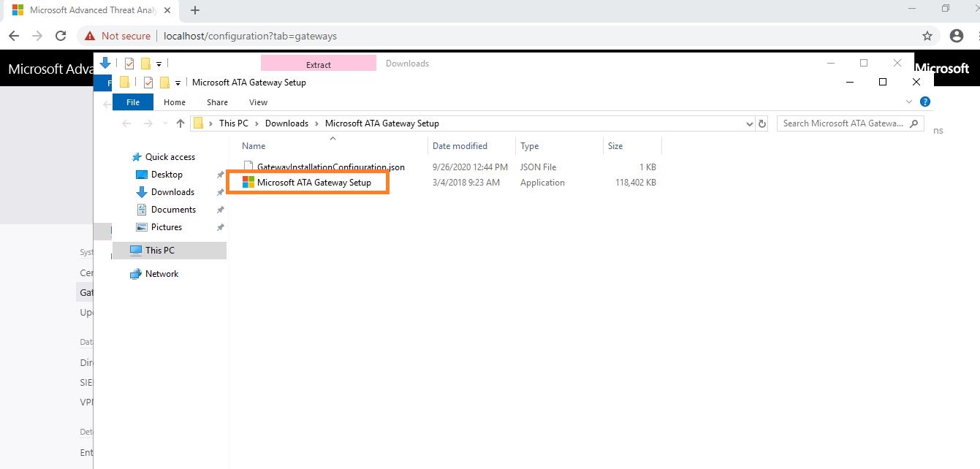
Task: Click the Network icon in sidebar
Action: click(x=135, y=274)
